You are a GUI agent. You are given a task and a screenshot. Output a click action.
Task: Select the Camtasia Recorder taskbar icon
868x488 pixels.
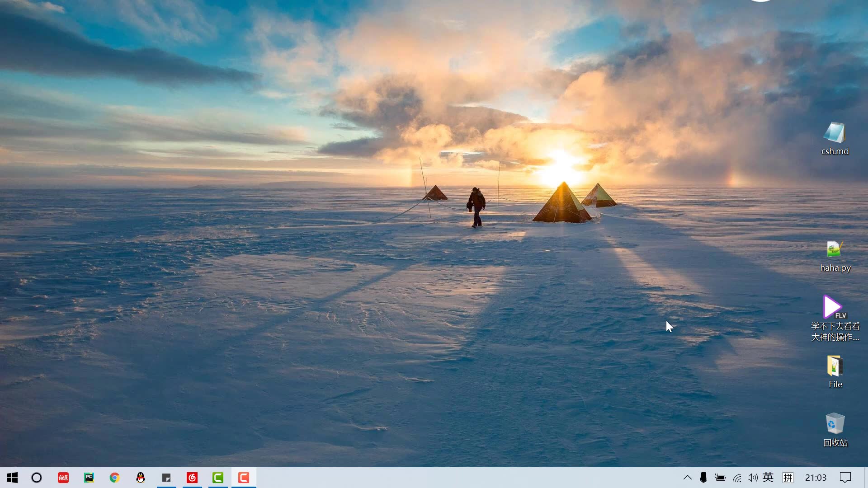244,478
